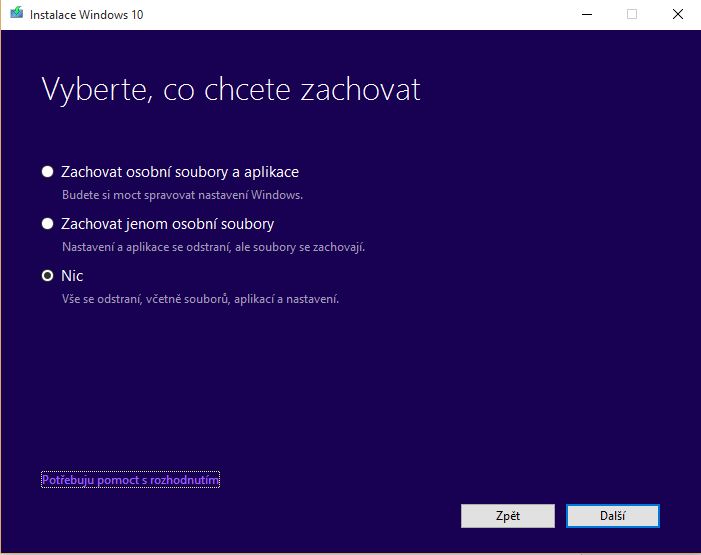Click empty title bar area beside window title
The image size is (701, 555).
click(x=358, y=14)
